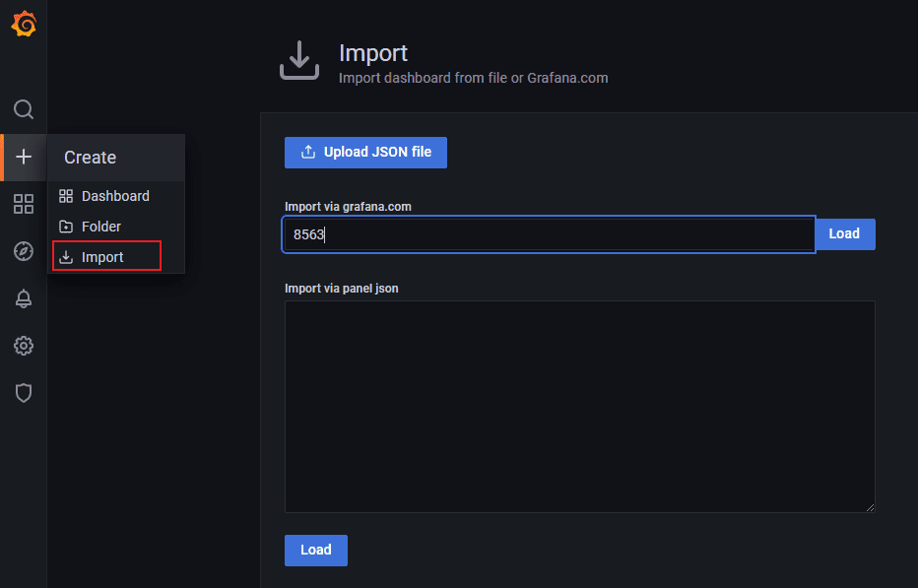Open the Server Admin shield icon
This screenshot has width=918, height=588.
click(x=24, y=393)
